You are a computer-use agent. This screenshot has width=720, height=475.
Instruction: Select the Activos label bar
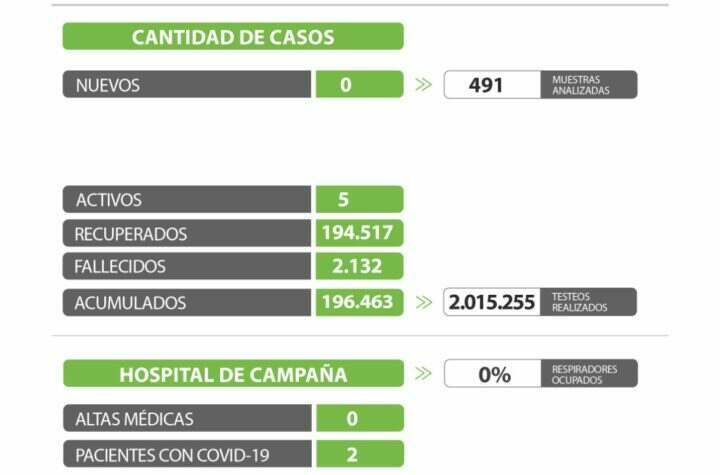(x=187, y=199)
